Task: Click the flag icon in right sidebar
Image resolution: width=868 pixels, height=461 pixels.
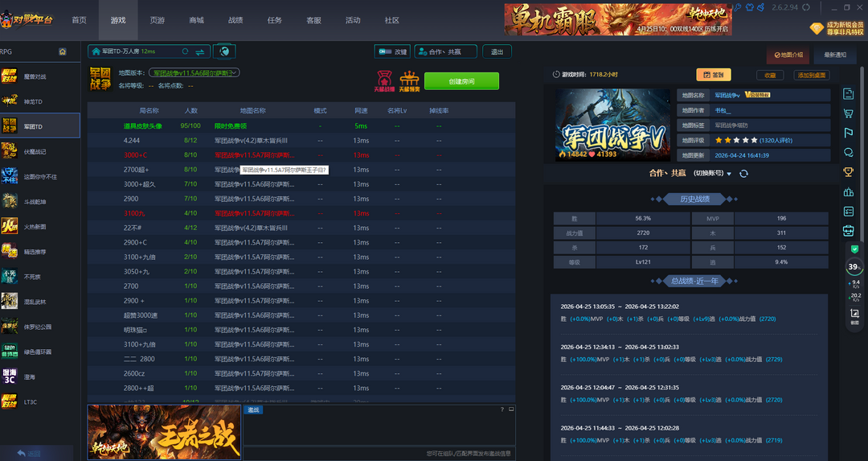Action: click(848, 133)
